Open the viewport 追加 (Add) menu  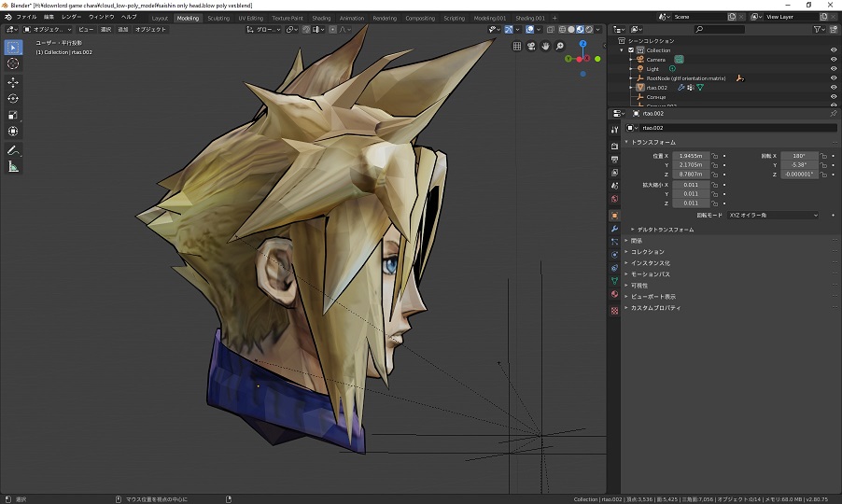[x=123, y=30]
